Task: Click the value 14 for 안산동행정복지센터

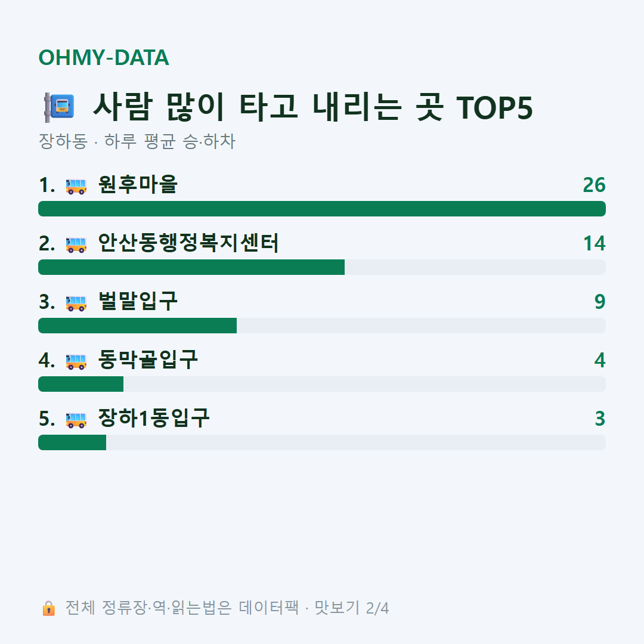Action: pyautogui.click(x=595, y=243)
